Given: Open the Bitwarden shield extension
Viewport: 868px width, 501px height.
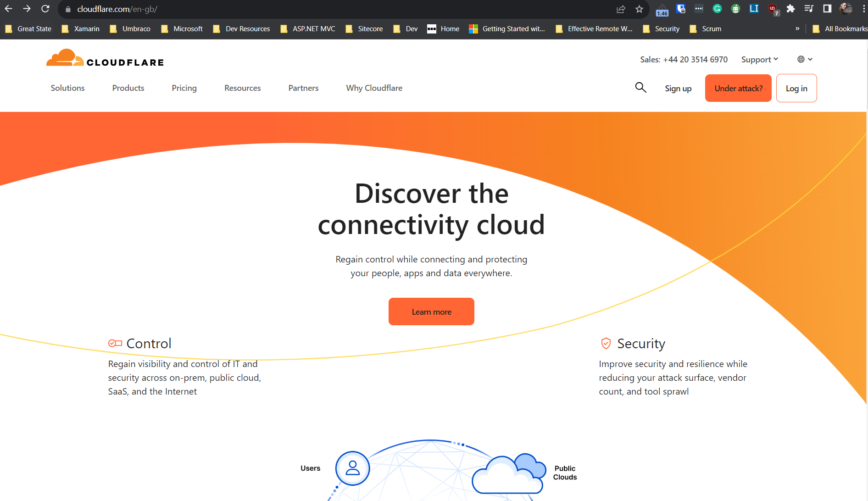Looking at the screenshot, I should point(681,9).
